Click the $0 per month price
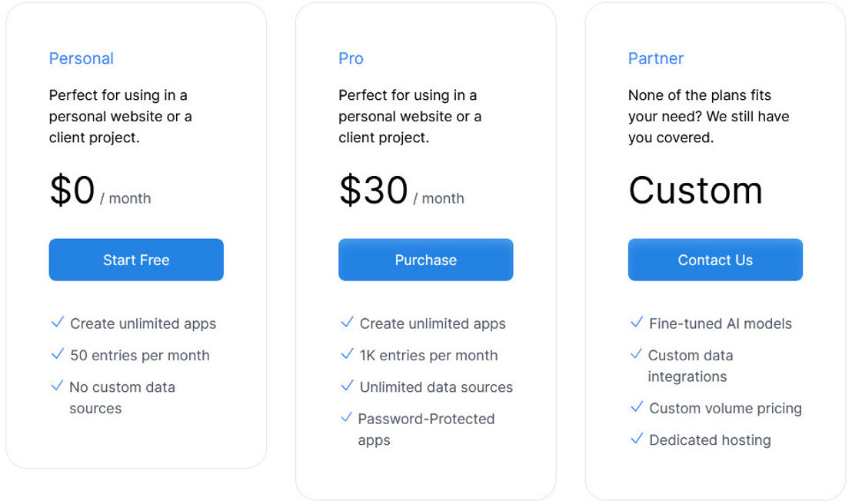Image resolution: width=852 pixels, height=504 pixels. [x=100, y=190]
